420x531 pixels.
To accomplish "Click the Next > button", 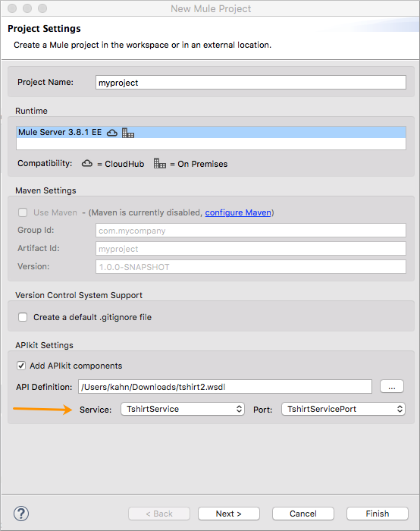I will (x=229, y=514).
